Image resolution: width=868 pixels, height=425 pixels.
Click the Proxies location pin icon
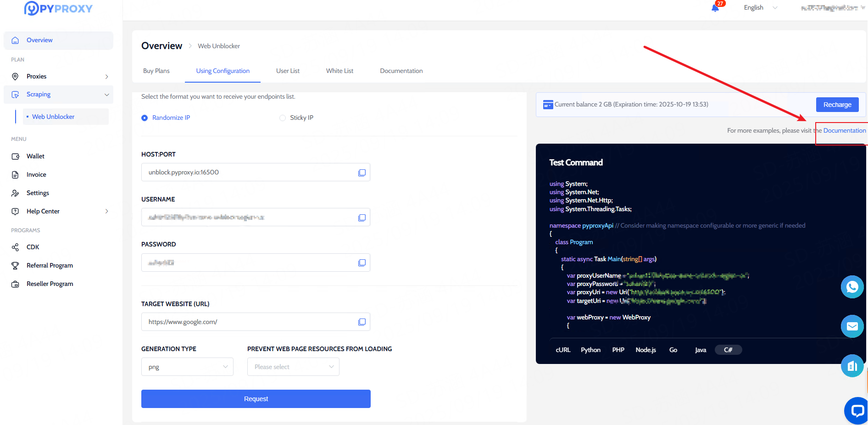[15, 77]
